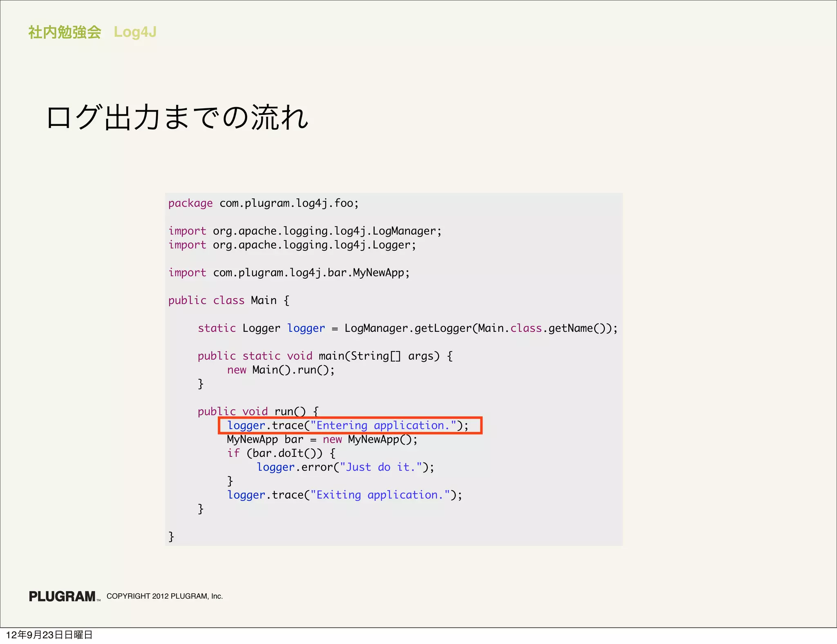Click the slide title "ログ出力までの流れ"
The image size is (837, 644).
177,117
